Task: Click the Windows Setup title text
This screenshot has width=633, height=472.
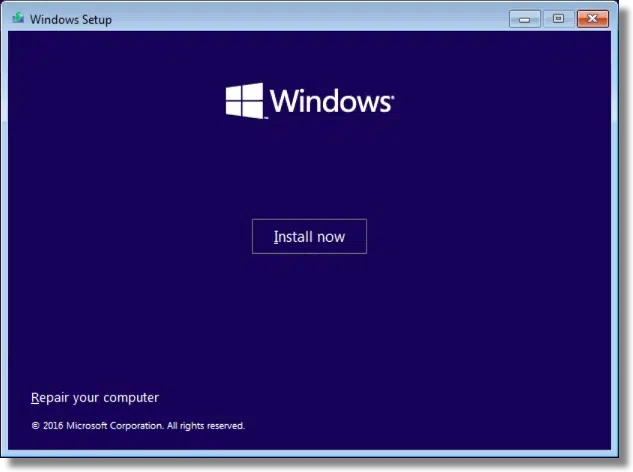Action: click(x=71, y=19)
